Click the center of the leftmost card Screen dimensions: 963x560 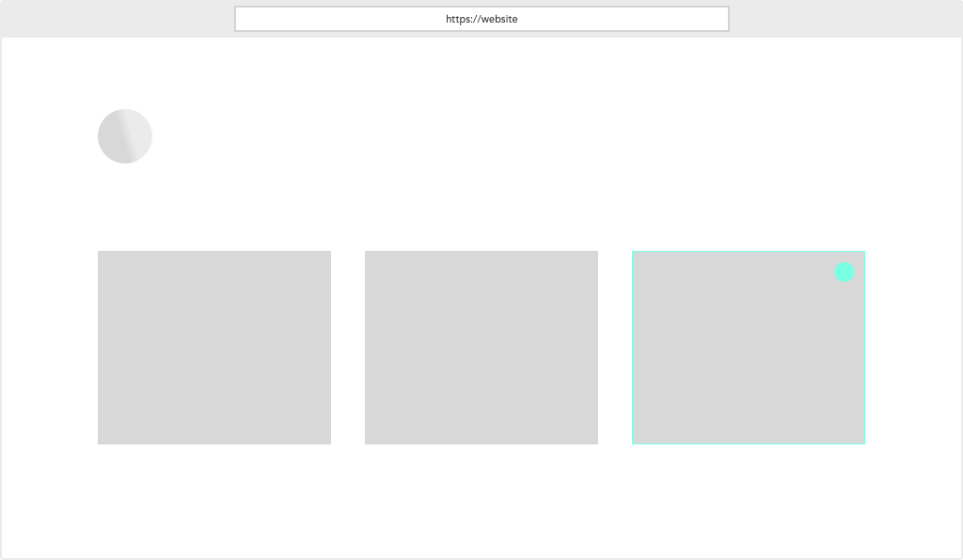(x=213, y=347)
